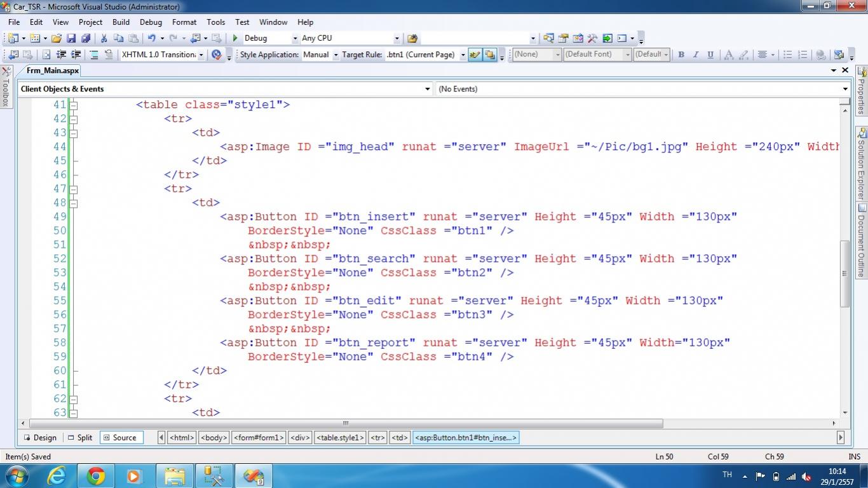Open the Toolbox side panel tab

(x=6, y=87)
